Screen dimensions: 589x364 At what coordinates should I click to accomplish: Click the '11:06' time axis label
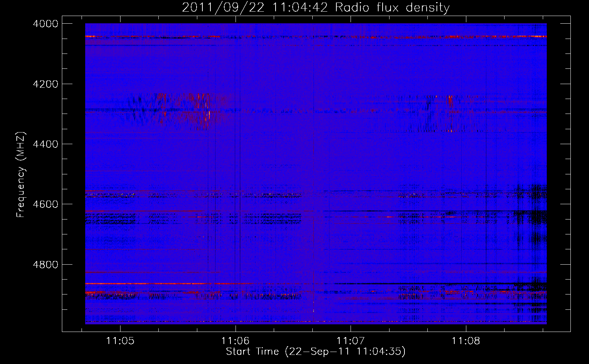tap(236, 341)
